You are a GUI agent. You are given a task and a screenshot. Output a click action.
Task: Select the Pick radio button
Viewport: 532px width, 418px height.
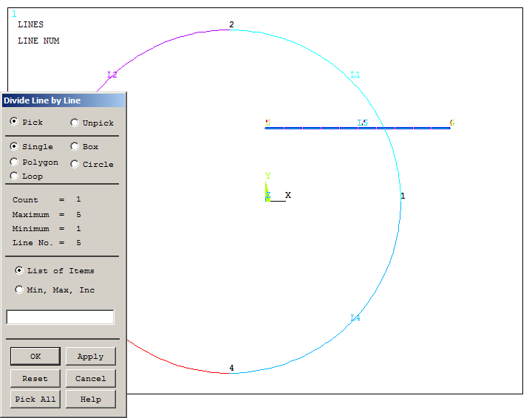click(14, 121)
